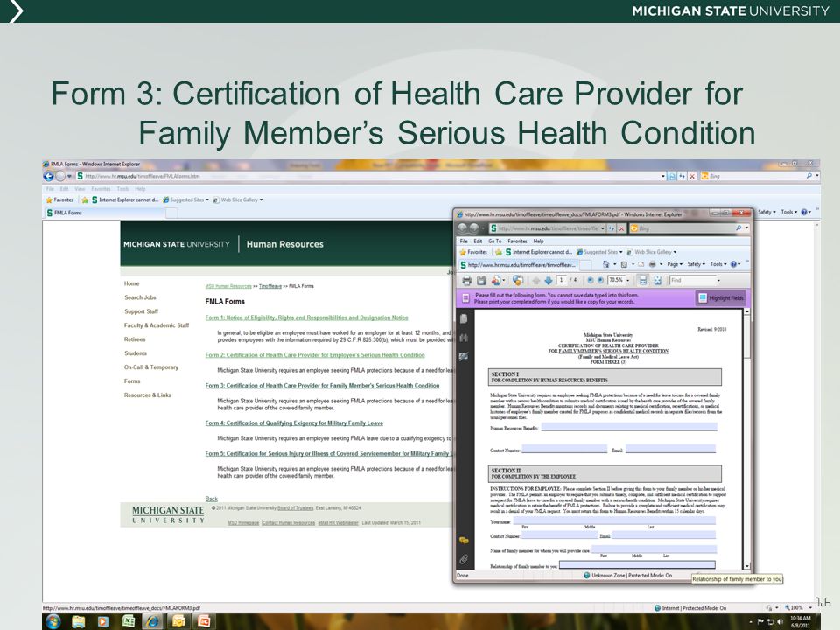Click the Human Resources Benefits form field

629,427
